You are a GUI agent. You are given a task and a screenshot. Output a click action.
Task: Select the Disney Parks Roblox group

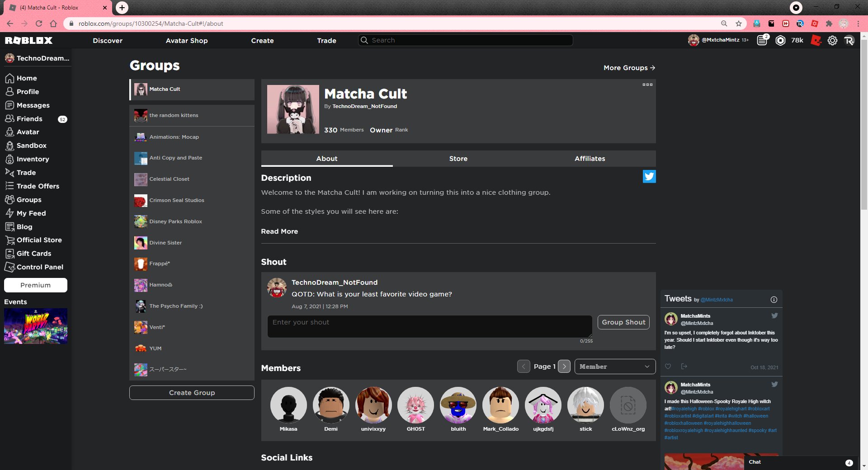coord(192,221)
